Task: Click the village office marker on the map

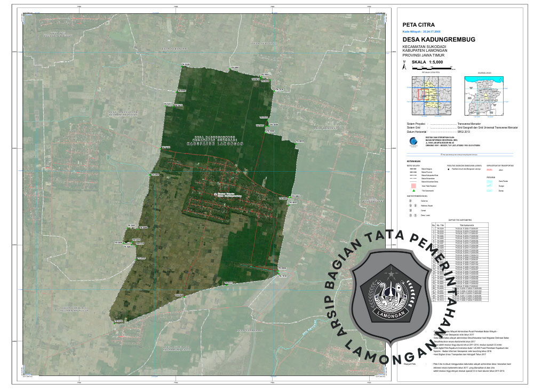Action: 216,194
